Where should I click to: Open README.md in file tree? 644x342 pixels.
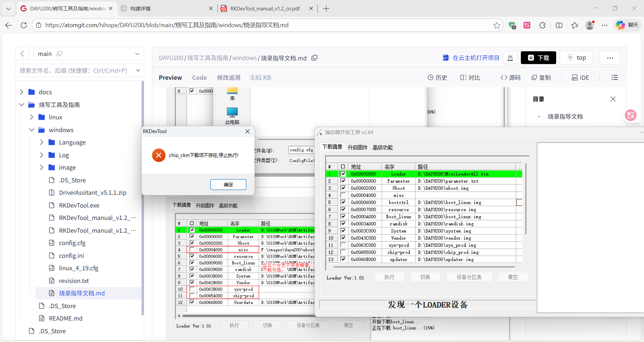click(x=66, y=318)
